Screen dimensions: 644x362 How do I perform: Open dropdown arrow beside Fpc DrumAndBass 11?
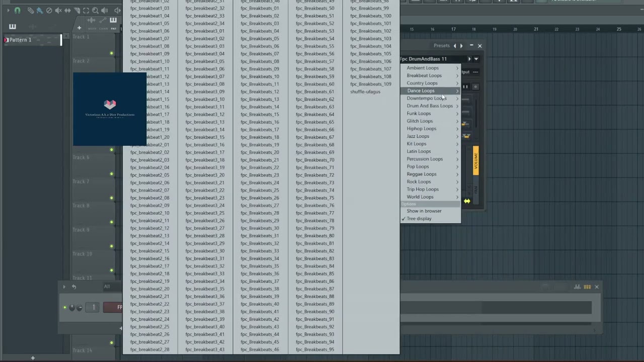coord(476,59)
